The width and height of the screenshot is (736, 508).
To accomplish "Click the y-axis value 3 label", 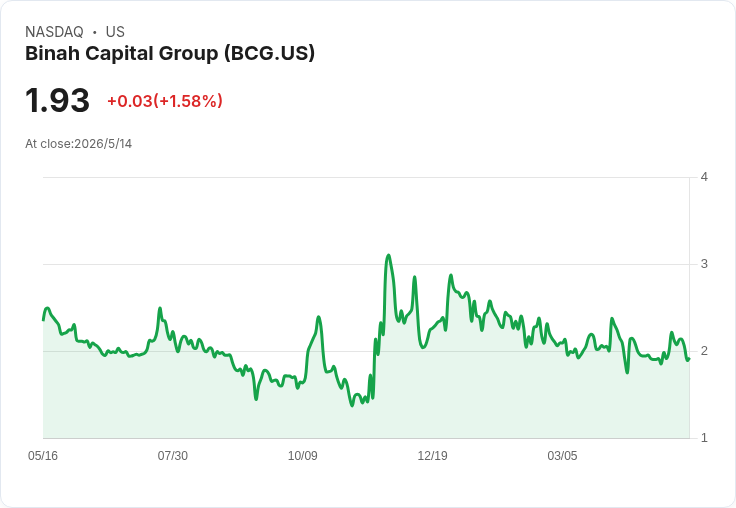I will coord(704,264).
